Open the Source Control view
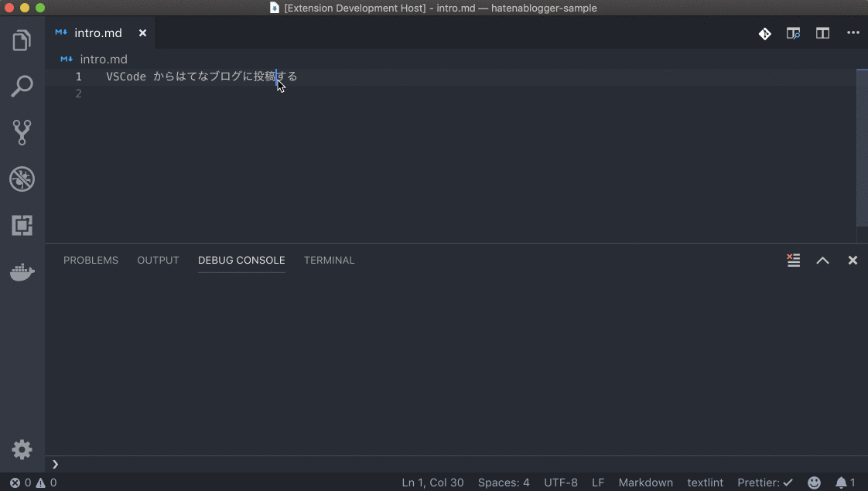The height and width of the screenshot is (491, 868). (22, 132)
